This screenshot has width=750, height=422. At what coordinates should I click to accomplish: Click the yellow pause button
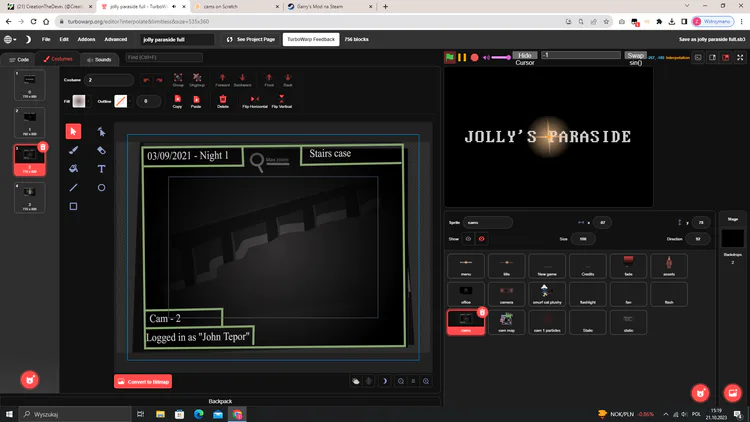pyautogui.click(x=462, y=57)
